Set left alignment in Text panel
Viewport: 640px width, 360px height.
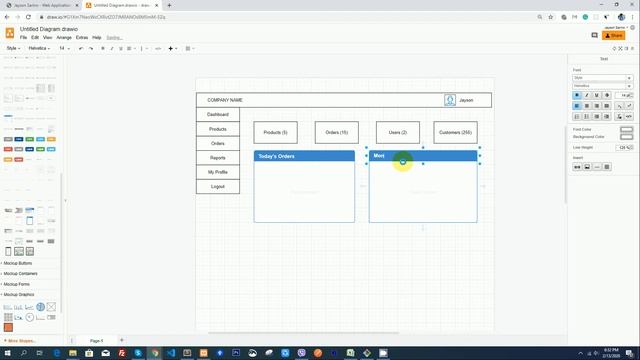point(577,106)
